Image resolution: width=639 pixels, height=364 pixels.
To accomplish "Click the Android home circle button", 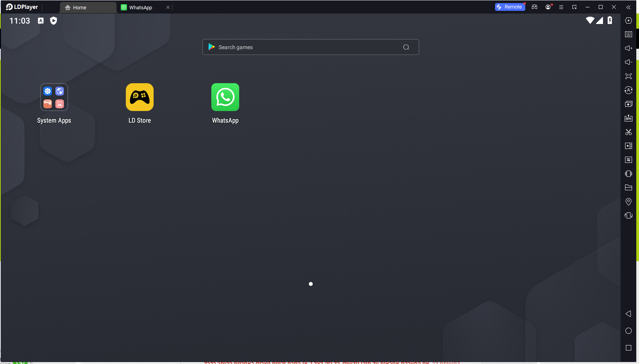I will [629, 331].
